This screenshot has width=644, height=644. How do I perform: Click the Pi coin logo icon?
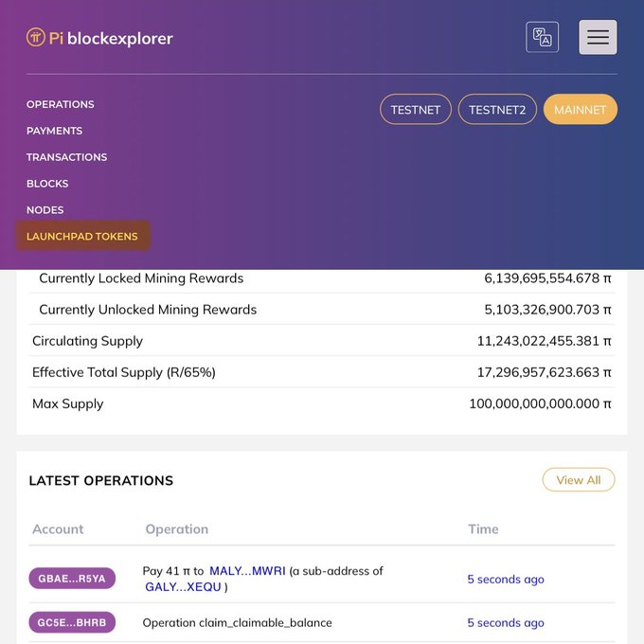tap(36, 37)
